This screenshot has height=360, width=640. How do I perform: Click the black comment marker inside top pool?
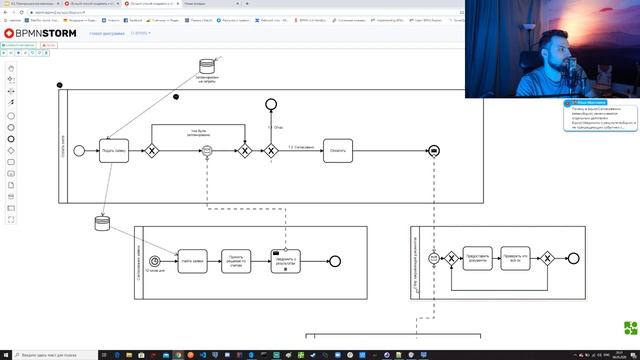coord(176,97)
